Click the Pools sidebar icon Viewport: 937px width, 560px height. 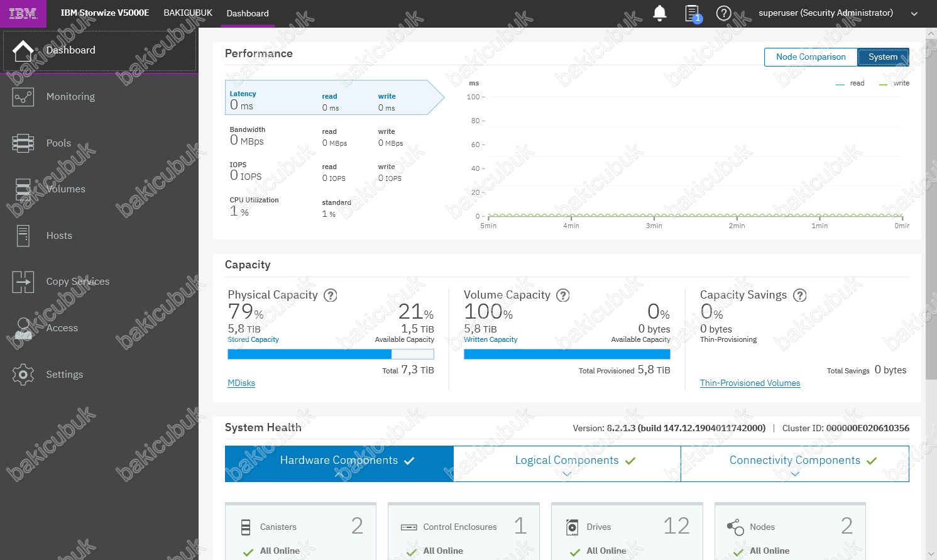point(23,143)
